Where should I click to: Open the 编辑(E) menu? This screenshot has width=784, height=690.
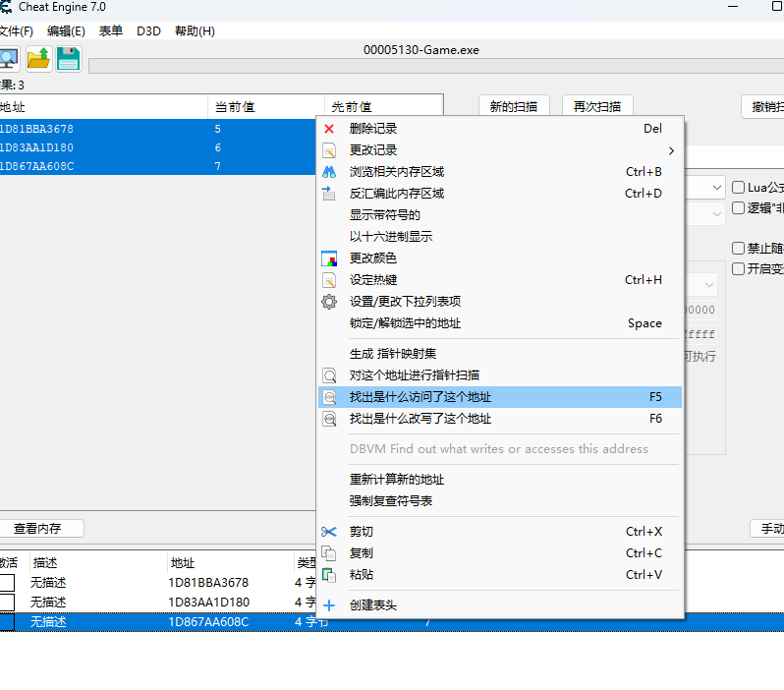[66, 31]
